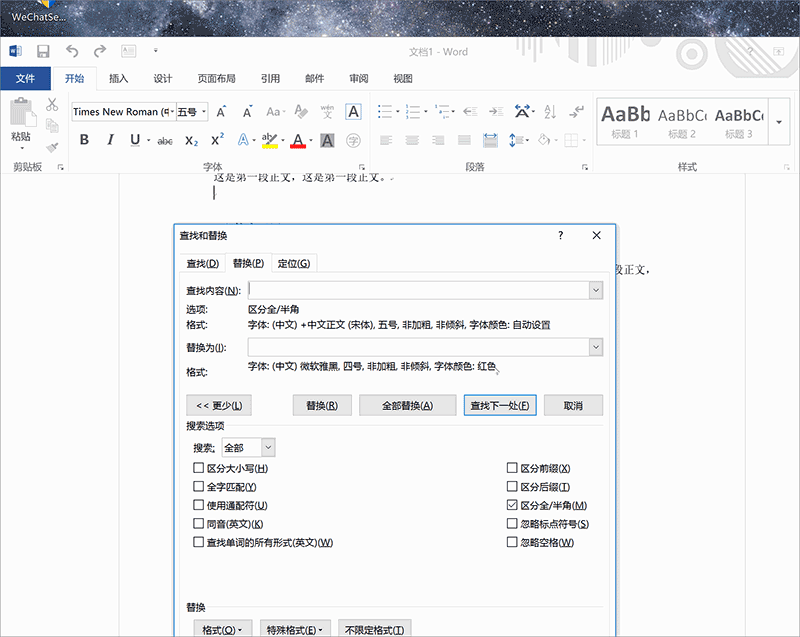
Task: Enable 同音(英文)(K) checkbox
Action: point(198,523)
